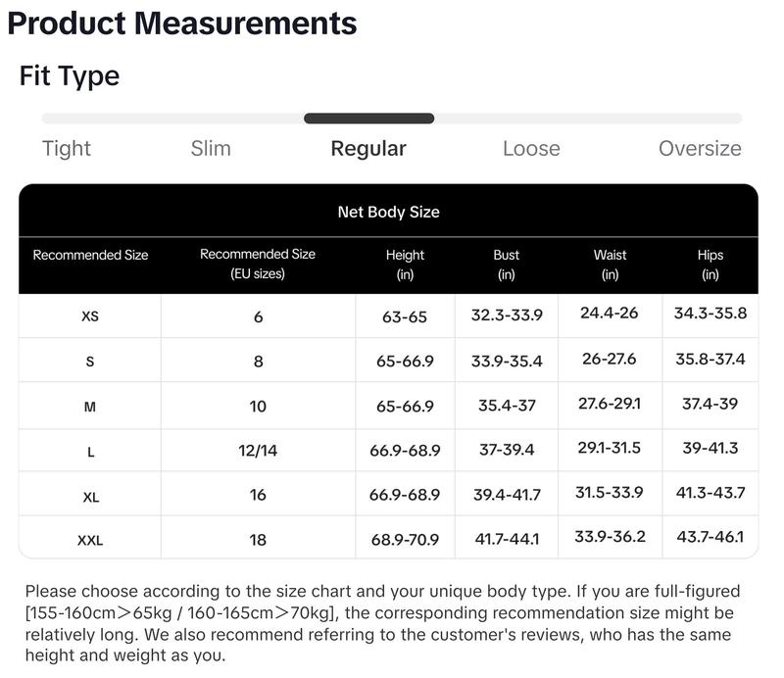Select the XXL size row label

pos(90,541)
